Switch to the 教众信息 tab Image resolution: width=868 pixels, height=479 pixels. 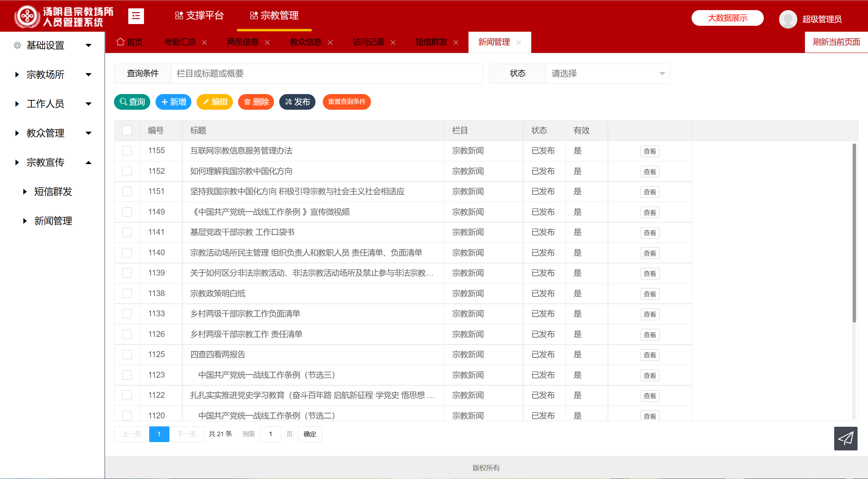(x=305, y=42)
